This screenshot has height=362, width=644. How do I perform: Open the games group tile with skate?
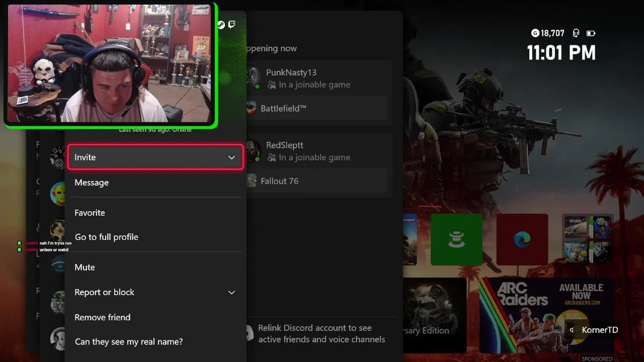click(588, 239)
